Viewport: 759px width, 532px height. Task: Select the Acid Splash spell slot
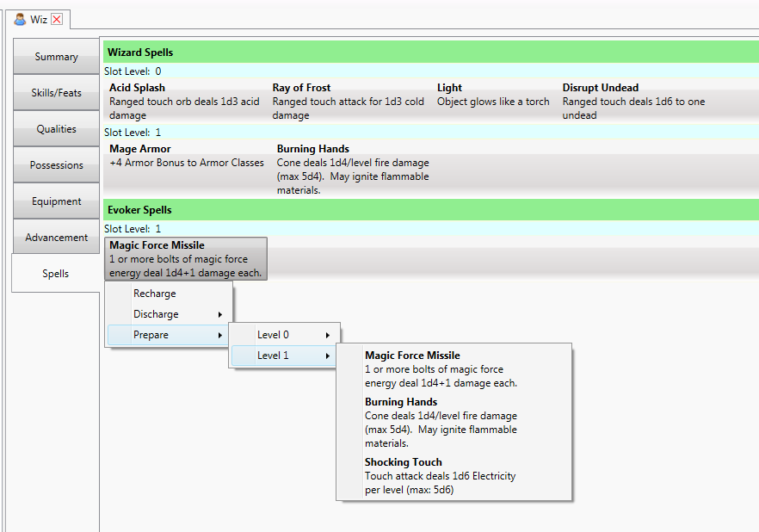tap(184, 101)
